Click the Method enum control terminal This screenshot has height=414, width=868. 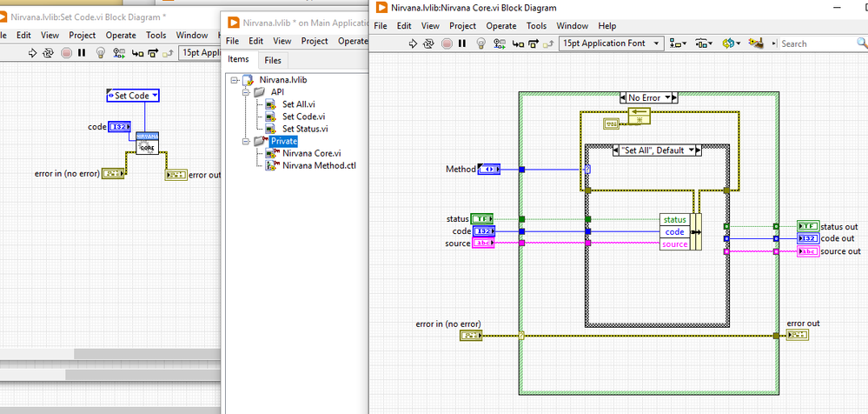coord(489,170)
